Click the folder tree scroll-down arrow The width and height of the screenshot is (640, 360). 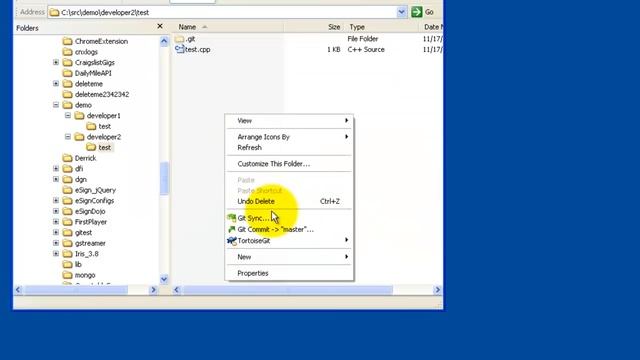click(164, 279)
